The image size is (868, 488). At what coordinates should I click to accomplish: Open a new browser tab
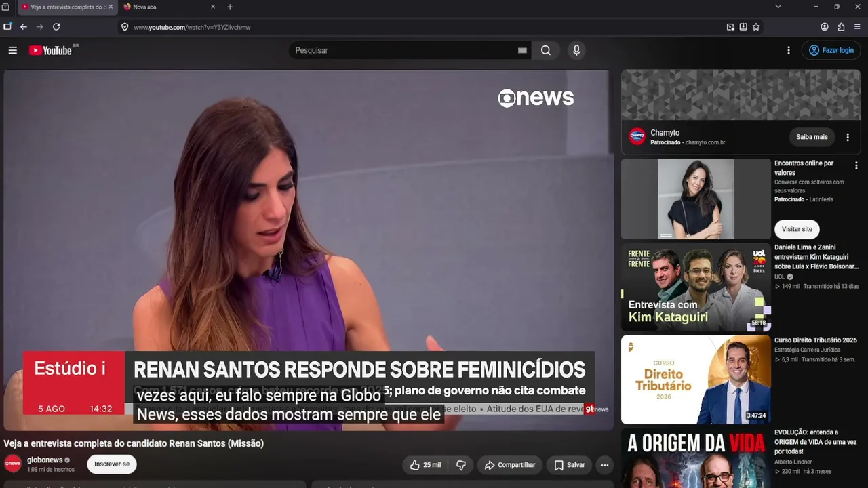point(230,7)
